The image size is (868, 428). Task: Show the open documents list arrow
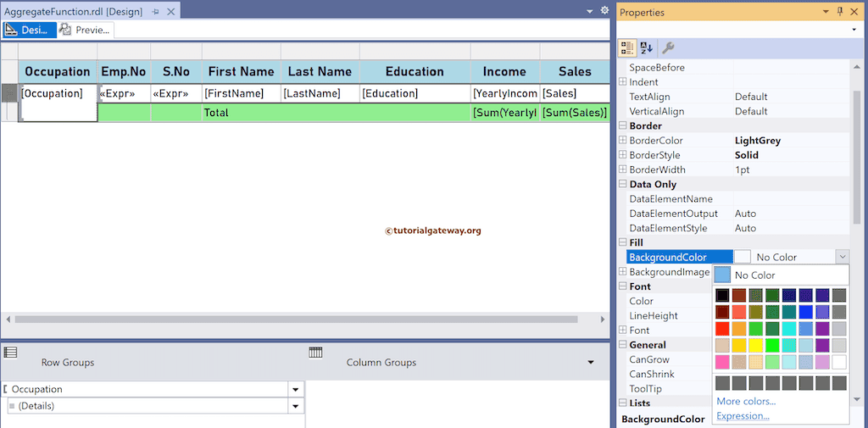(x=591, y=11)
